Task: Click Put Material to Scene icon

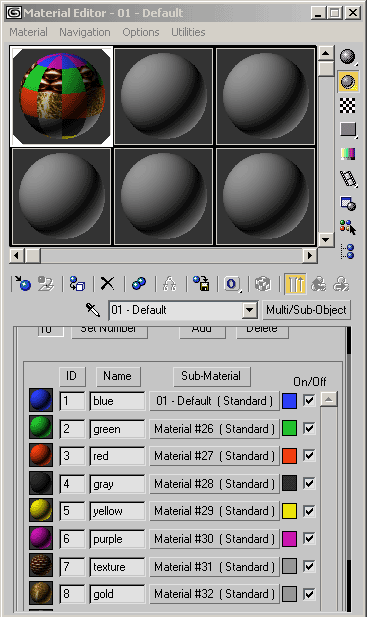Action: pos(46,284)
